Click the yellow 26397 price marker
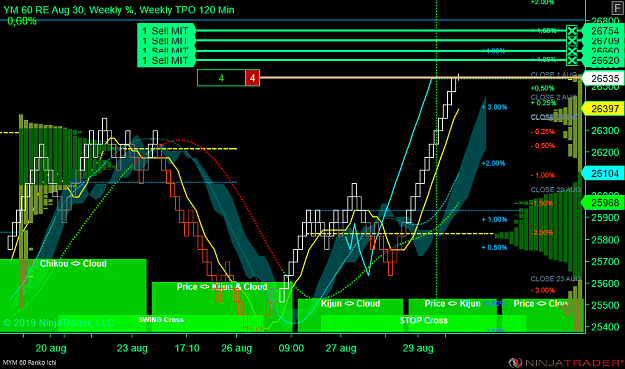This screenshot has width=625, height=369. click(x=603, y=108)
